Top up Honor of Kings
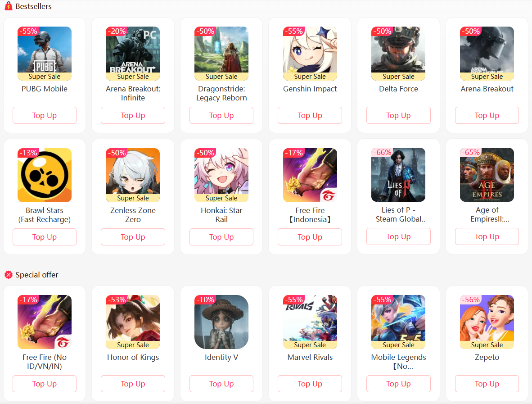 133,384
